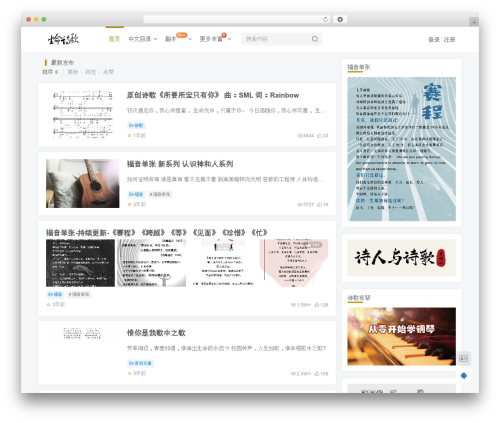Viewport: 500px width, 423px height.
Task: Click the round button beside the address bar
Action: [340, 20]
